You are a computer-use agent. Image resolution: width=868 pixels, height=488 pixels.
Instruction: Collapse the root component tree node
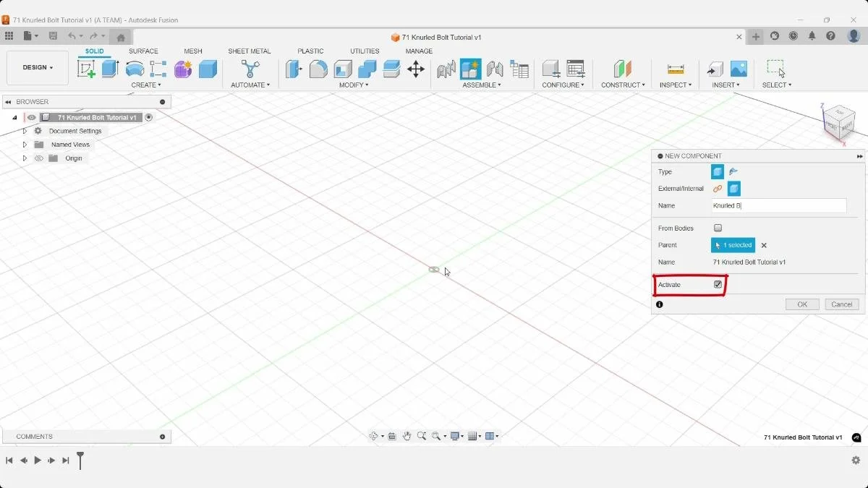tap(14, 117)
